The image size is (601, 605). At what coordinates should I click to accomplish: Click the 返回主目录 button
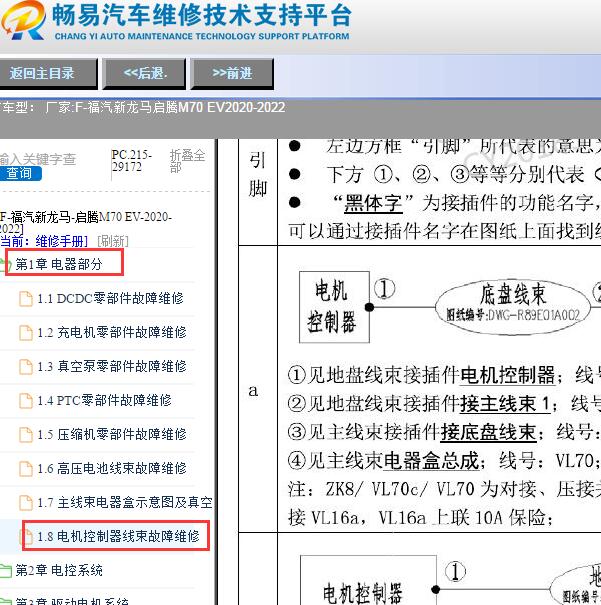point(47,73)
